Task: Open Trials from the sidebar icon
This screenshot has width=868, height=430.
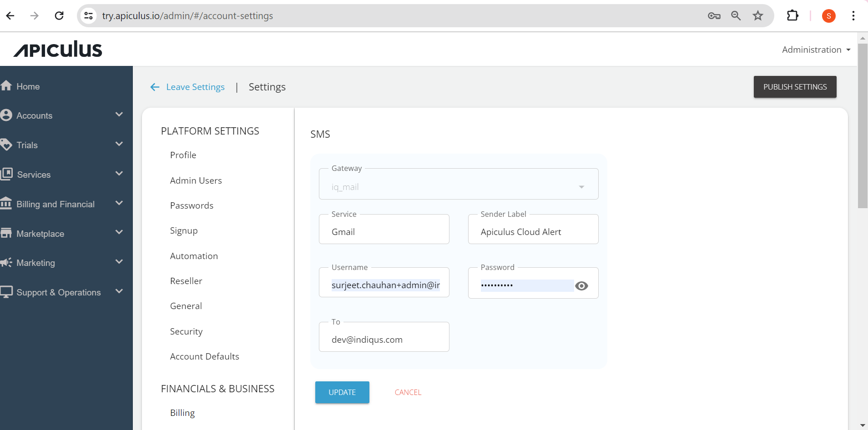Action: (x=6, y=144)
